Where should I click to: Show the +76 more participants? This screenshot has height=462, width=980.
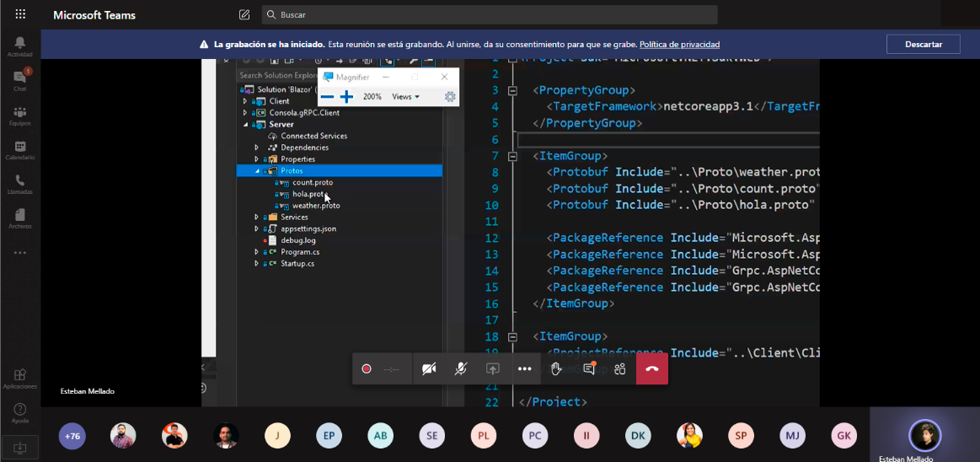click(72, 436)
